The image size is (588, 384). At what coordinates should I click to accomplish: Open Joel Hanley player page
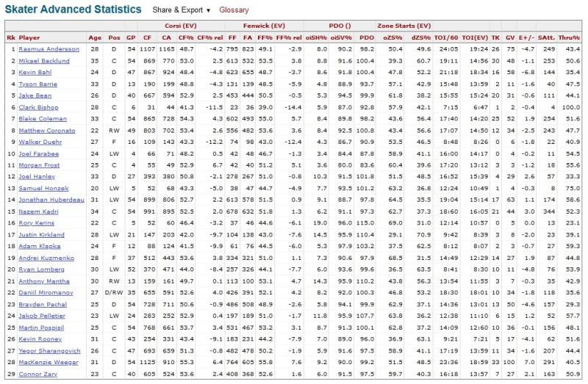[37, 176]
